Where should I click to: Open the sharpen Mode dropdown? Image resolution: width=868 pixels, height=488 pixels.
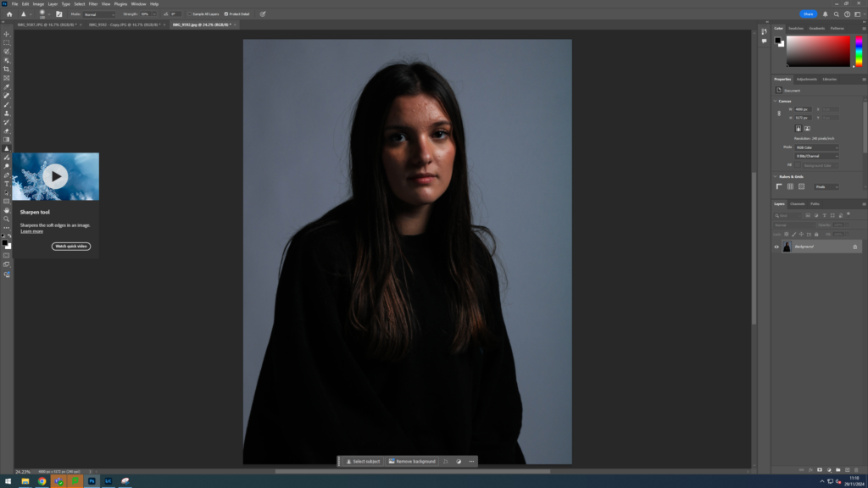[98, 14]
